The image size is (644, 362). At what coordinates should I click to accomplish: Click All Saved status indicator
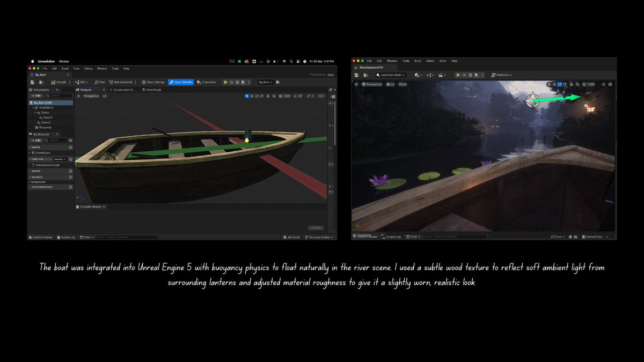(x=291, y=237)
